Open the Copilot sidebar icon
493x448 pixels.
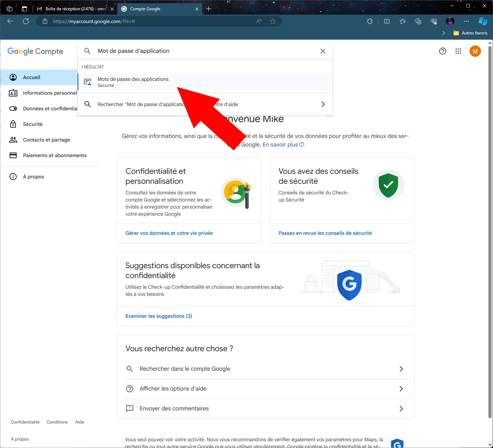483,21
